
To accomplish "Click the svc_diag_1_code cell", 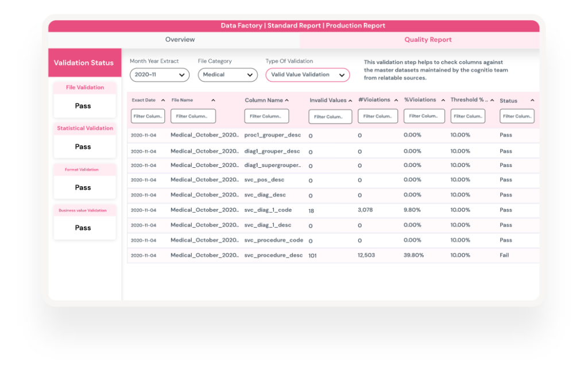I will point(268,210).
